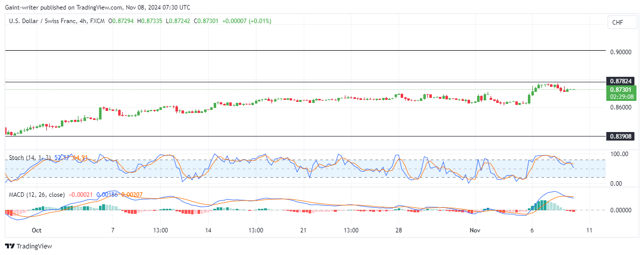644x255 pixels.
Task: Click the 0.90000 price axis label
Action: 620,52
